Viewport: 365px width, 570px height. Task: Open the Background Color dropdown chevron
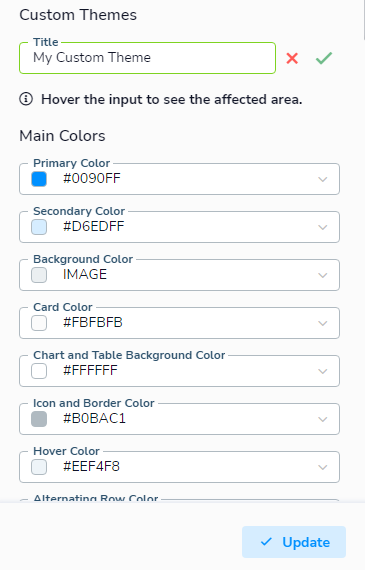click(322, 275)
